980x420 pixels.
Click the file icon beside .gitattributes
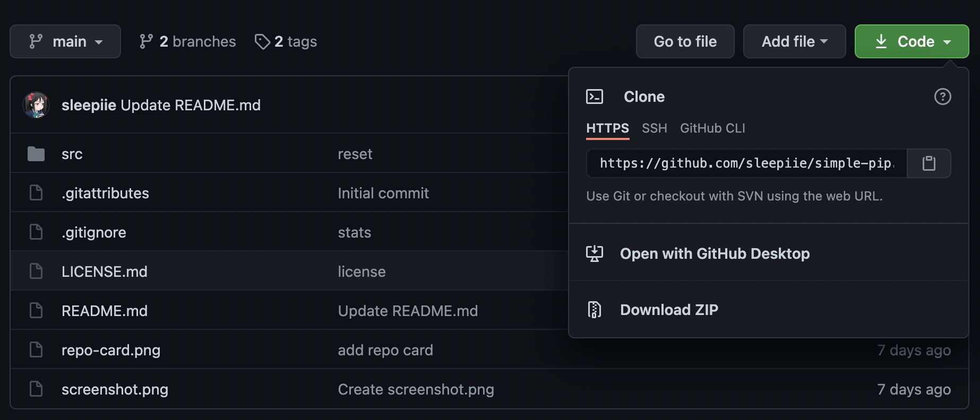(x=36, y=193)
